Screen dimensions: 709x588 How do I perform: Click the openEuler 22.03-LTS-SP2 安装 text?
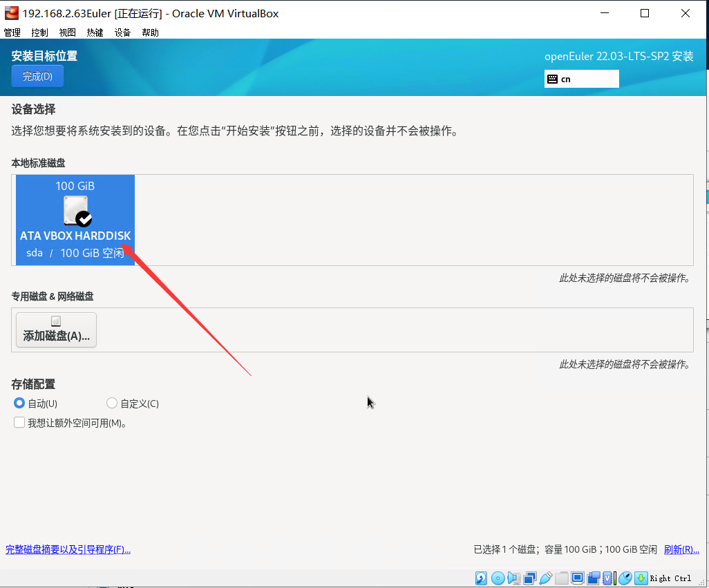[619, 56]
